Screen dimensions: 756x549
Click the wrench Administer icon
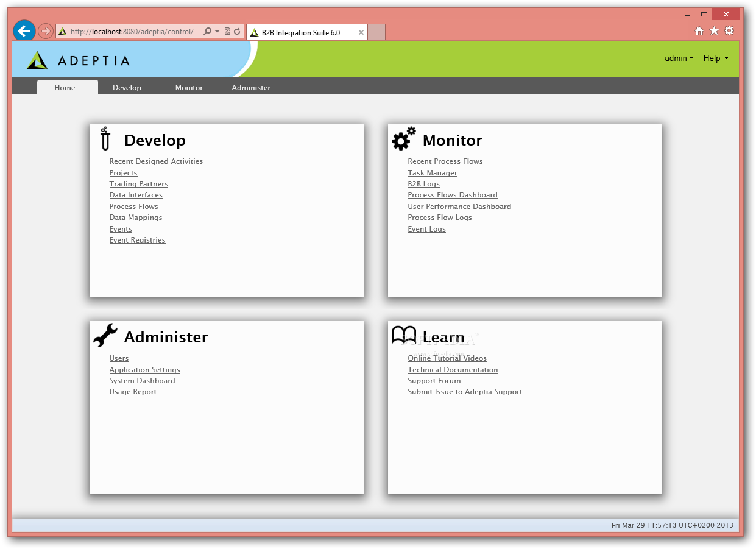coord(105,336)
